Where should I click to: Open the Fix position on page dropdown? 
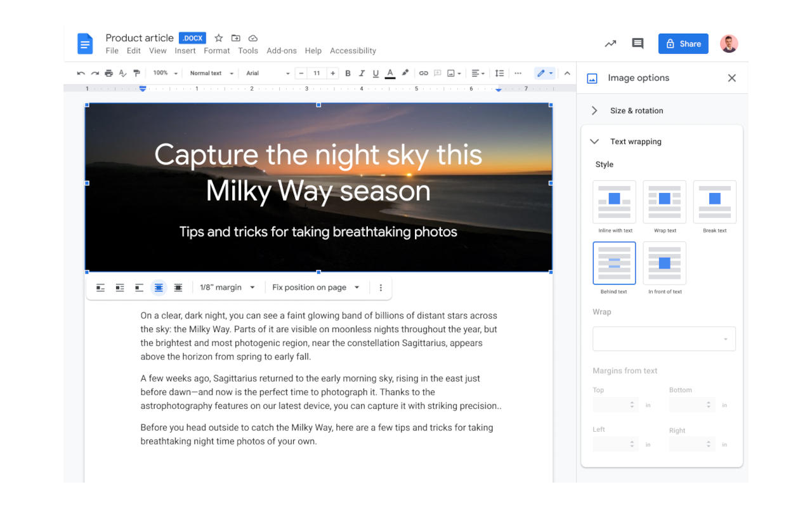(x=316, y=287)
